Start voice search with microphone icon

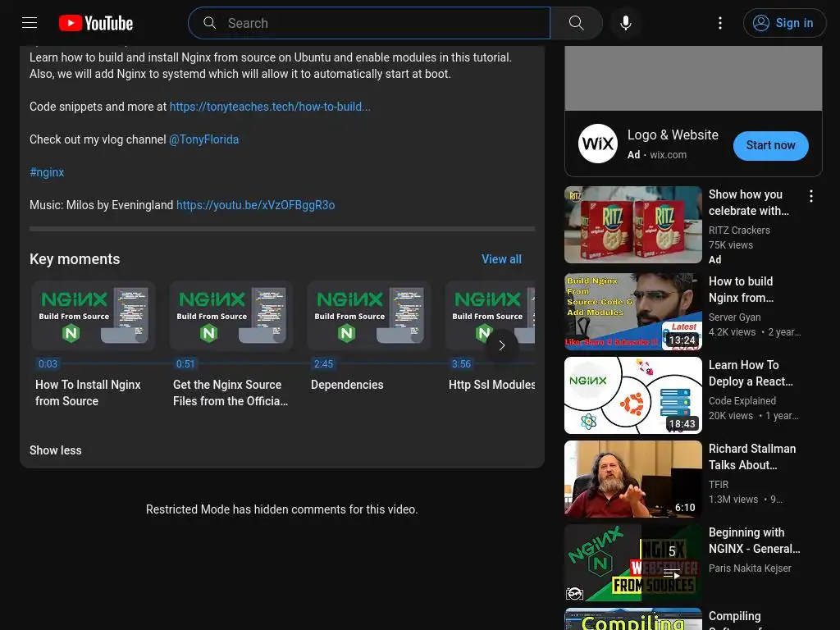625,23
